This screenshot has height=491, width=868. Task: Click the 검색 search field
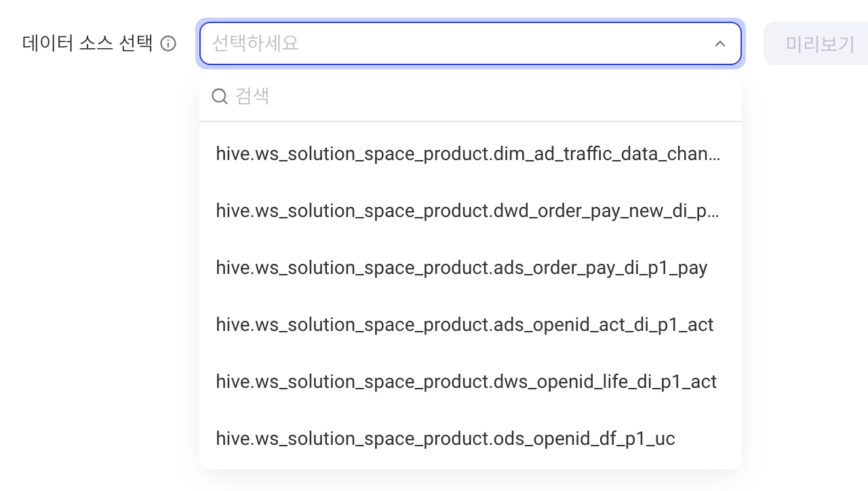(471, 96)
